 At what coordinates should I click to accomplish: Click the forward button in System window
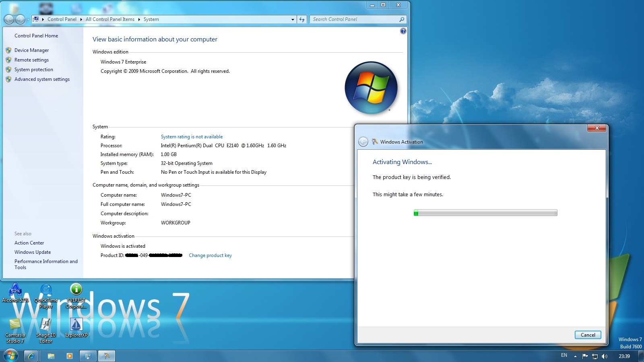click(x=20, y=19)
